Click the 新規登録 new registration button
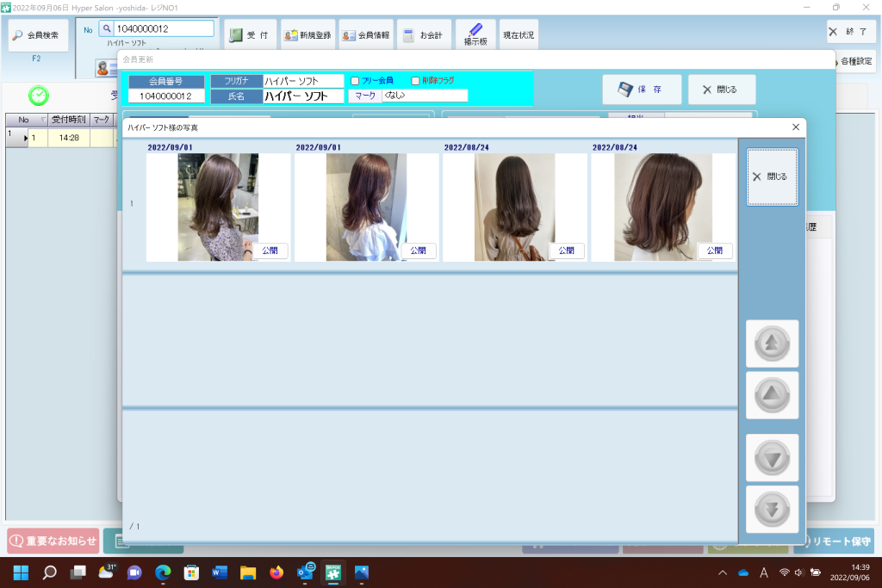 tap(307, 35)
